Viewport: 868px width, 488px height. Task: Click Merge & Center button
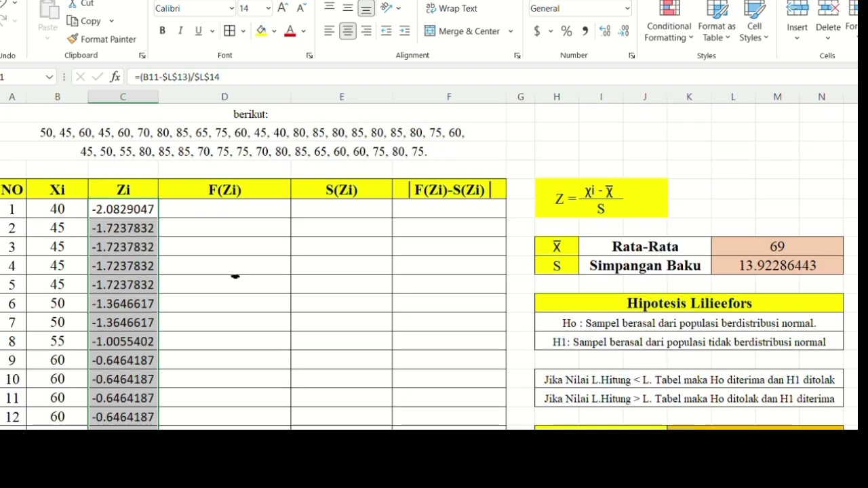pos(463,31)
